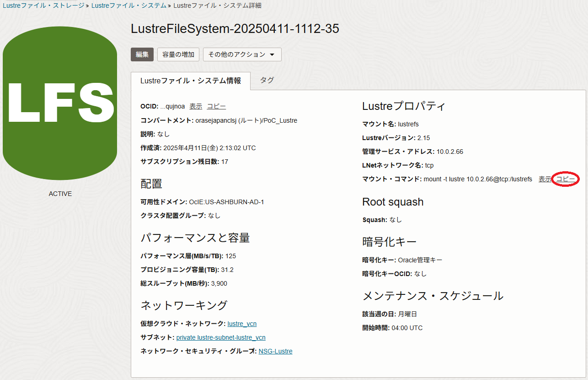588x380 pixels.
Task: Select the Lustreファイル・システム情報 tab
Action: coord(191,81)
